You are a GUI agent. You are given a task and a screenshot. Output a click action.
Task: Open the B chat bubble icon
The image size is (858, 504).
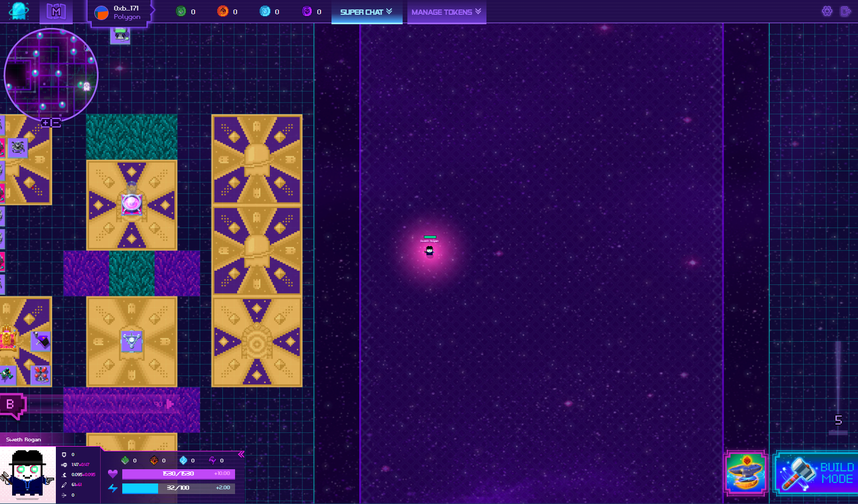click(x=11, y=404)
